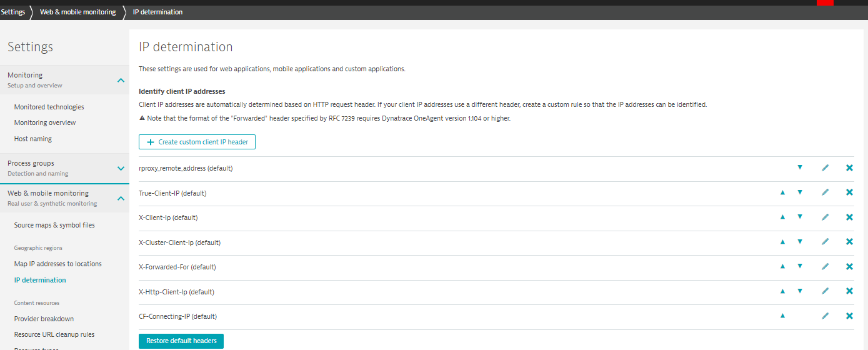Delete the True-Client-IP header rule
Viewport: 868px width, 350px height.
click(x=849, y=192)
